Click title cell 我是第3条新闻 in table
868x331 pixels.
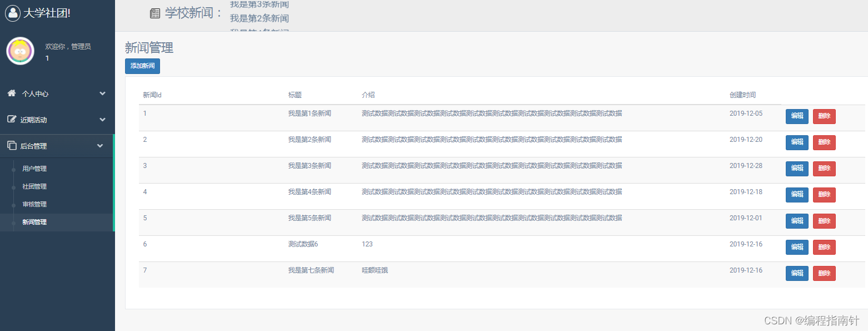310,166
